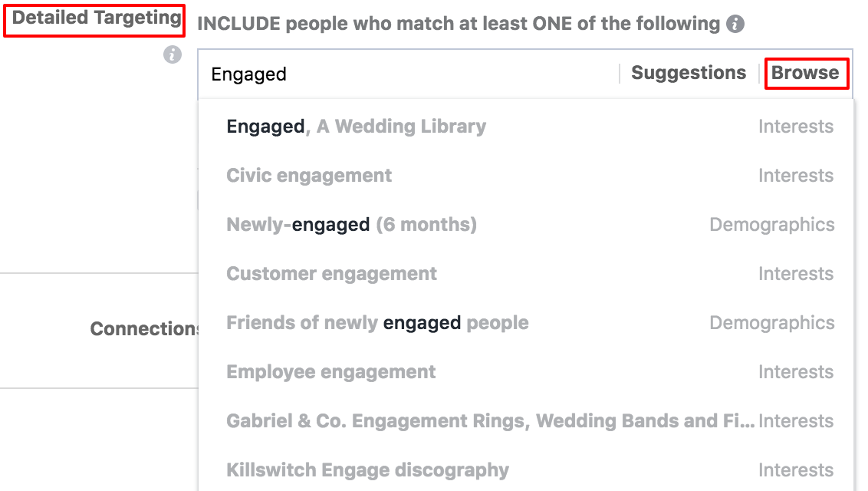
Task: Click the 'Detailed Targeting' section label
Action: (x=94, y=19)
